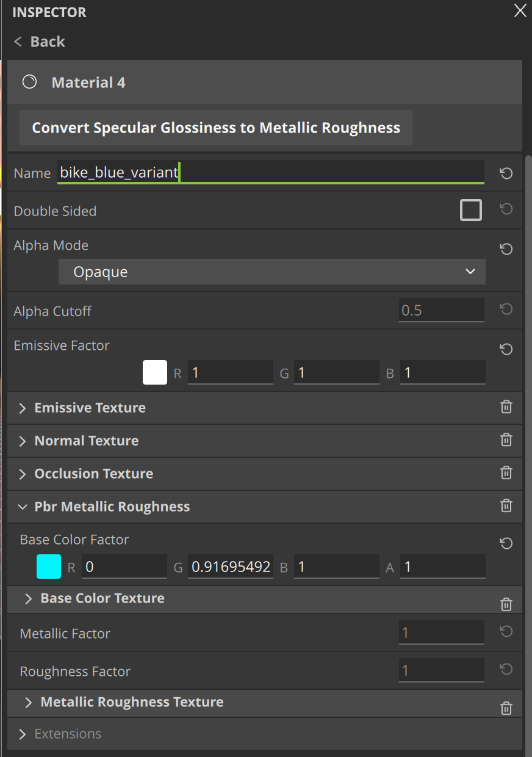Reset the Emissive Factor
This screenshot has width=532, height=757.
[506, 349]
